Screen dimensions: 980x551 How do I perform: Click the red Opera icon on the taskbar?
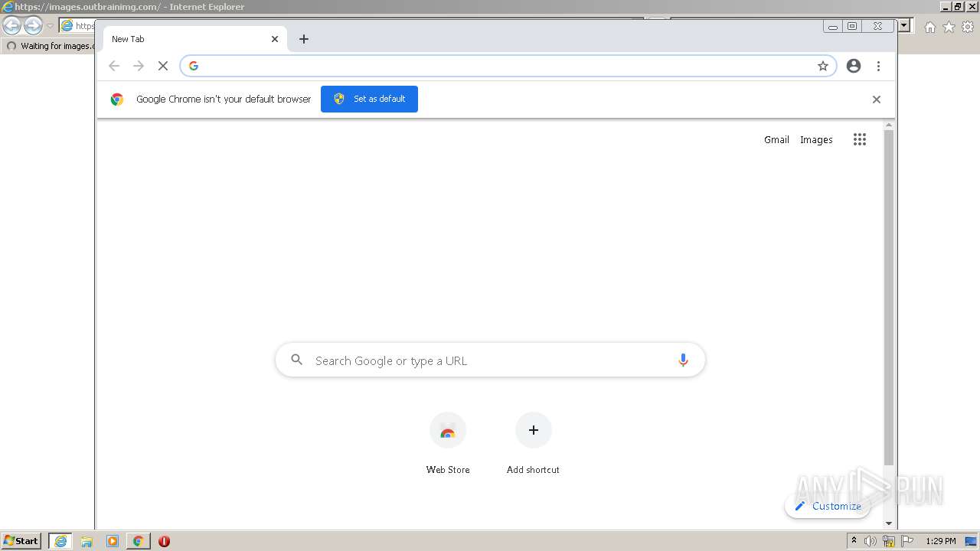(x=164, y=541)
